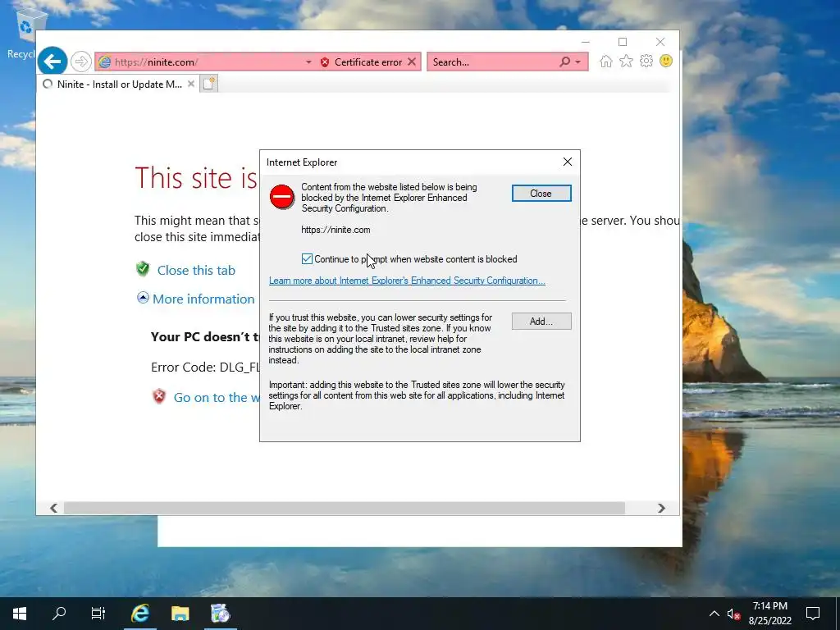The height and width of the screenshot is (630, 840).
Task: Click the https://ninite.com text in the dialog
Action: (x=336, y=230)
